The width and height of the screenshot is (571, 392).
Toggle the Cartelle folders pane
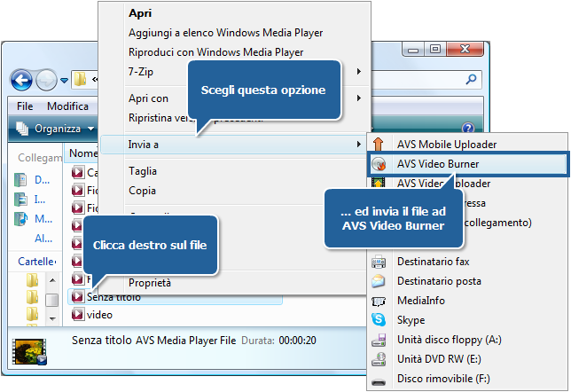point(36,262)
